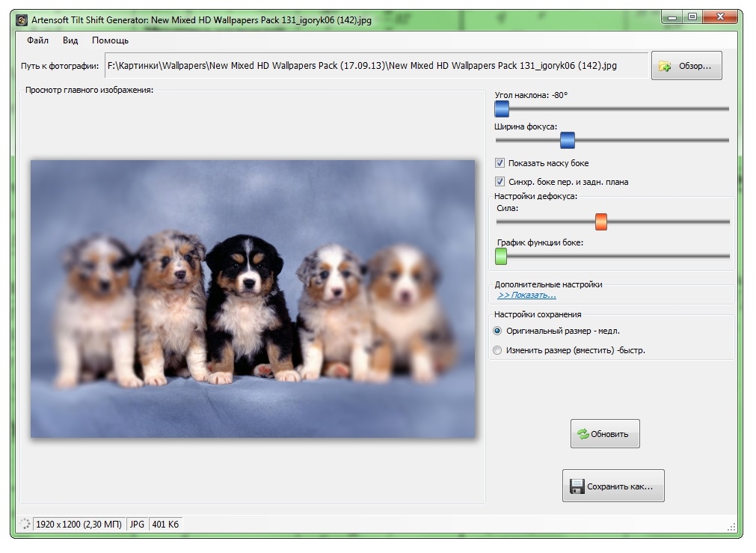Click the Ширина фокуса slider handle

(x=568, y=140)
